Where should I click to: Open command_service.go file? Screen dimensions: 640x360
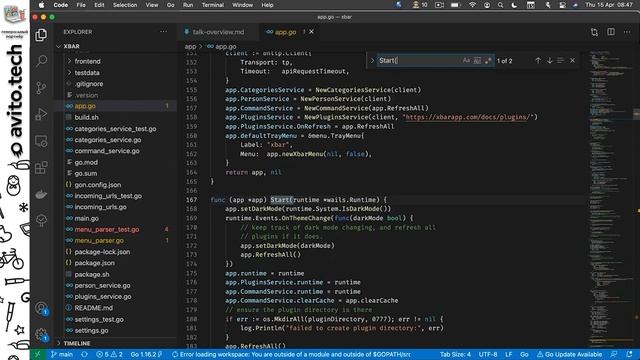(107, 151)
